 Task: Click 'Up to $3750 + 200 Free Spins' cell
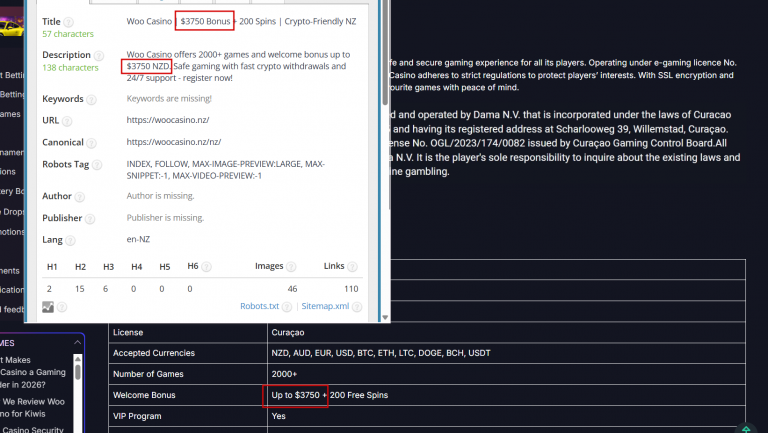(506, 395)
